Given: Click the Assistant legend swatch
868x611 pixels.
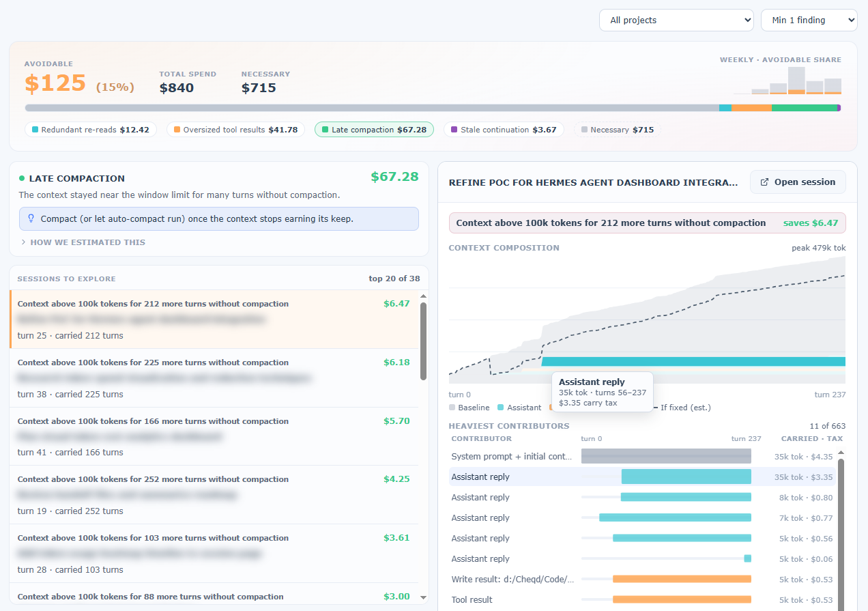Looking at the screenshot, I should 501,408.
